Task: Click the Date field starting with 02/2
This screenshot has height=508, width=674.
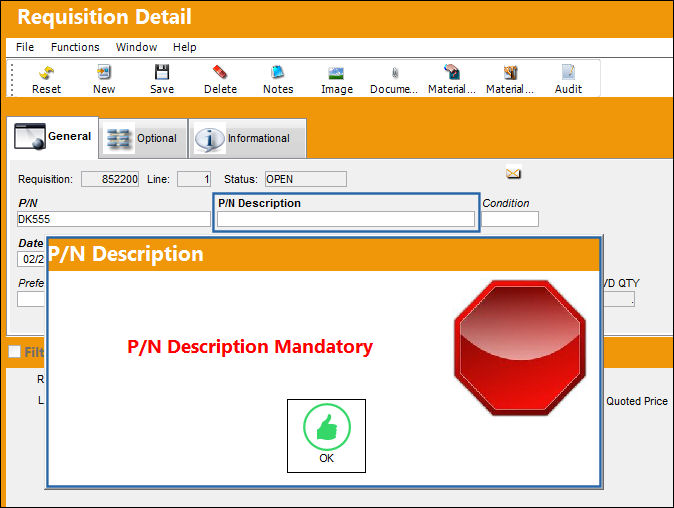Action: tap(31, 259)
